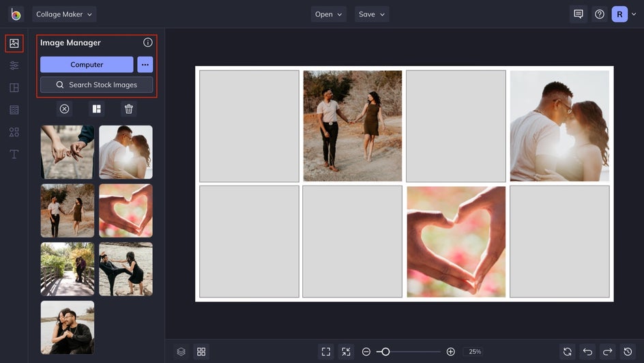Click the reset rotate arrows icon
The height and width of the screenshot is (363, 644).
pyautogui.click(x=568, y=351)
